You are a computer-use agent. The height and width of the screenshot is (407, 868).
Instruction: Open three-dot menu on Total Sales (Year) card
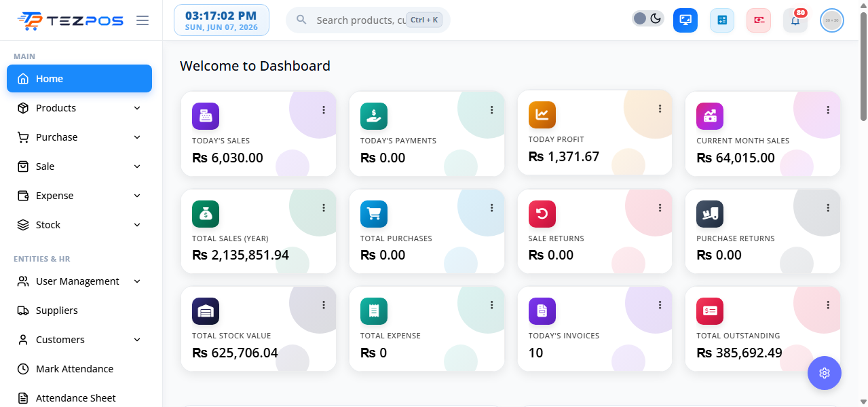coord(324,208)
